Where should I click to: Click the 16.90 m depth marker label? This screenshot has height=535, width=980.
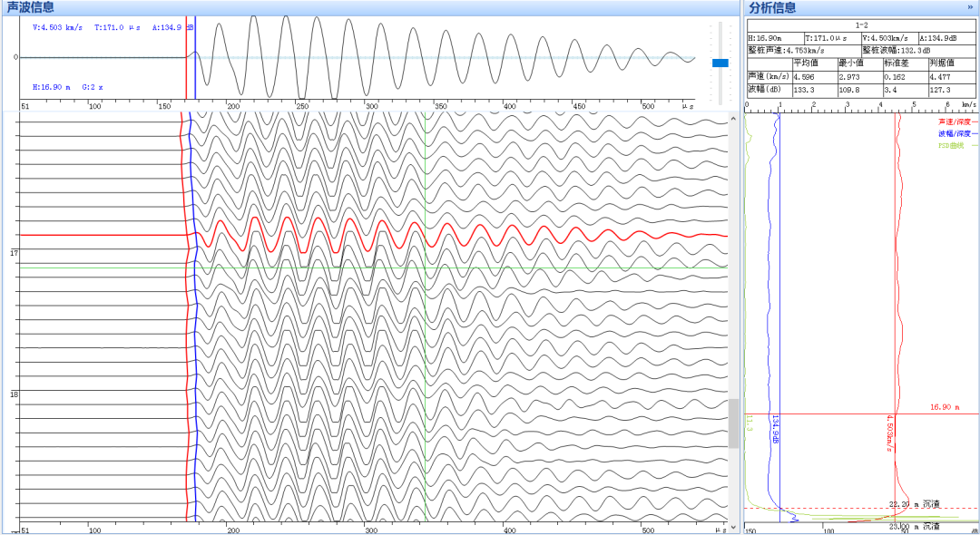[944, 408]
